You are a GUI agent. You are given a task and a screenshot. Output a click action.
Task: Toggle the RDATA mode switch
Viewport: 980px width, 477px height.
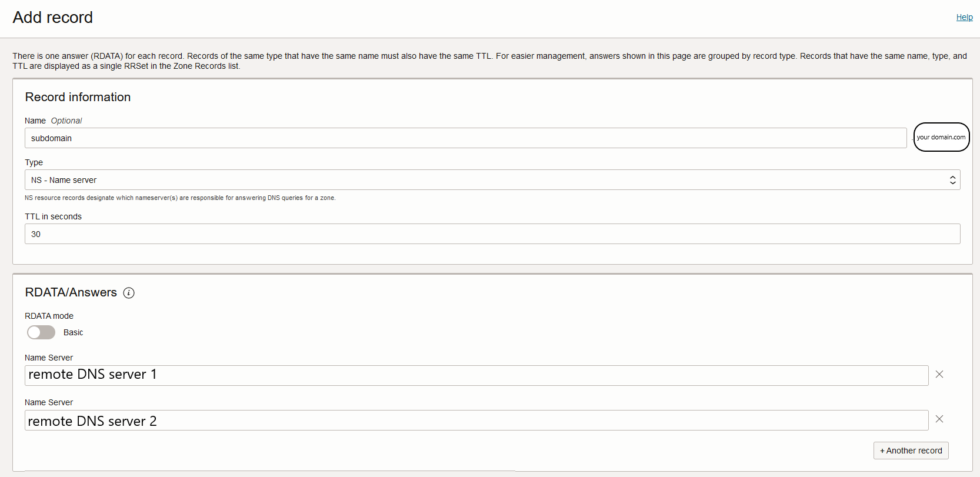pyautogui.click(x=41, y=332)
